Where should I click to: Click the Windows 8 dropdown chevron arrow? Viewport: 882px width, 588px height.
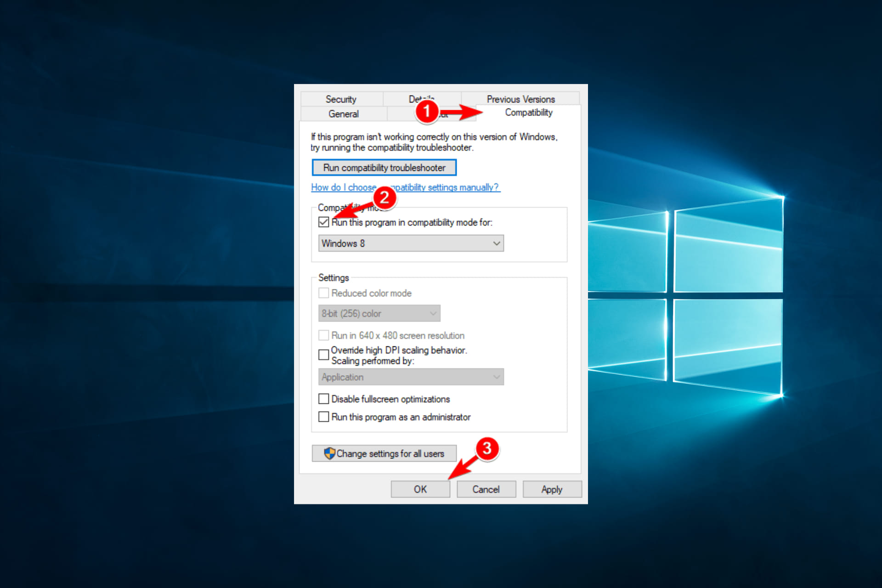[x=497, y=243]
